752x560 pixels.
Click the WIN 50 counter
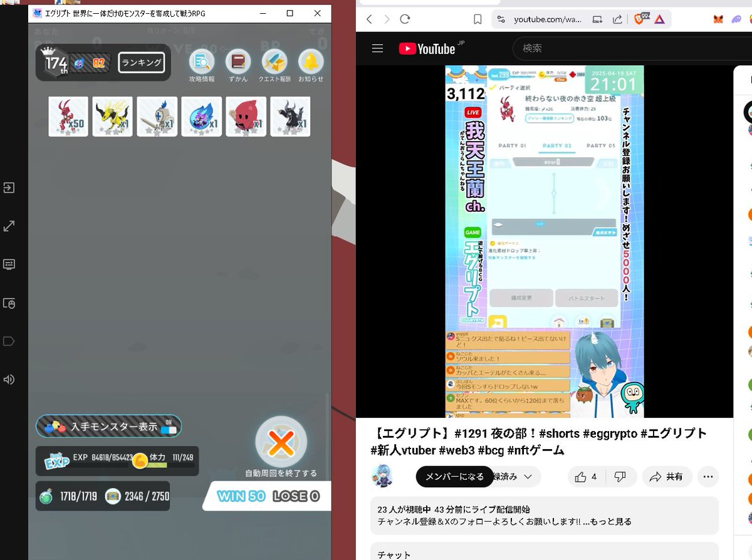[x=241, y=496]
